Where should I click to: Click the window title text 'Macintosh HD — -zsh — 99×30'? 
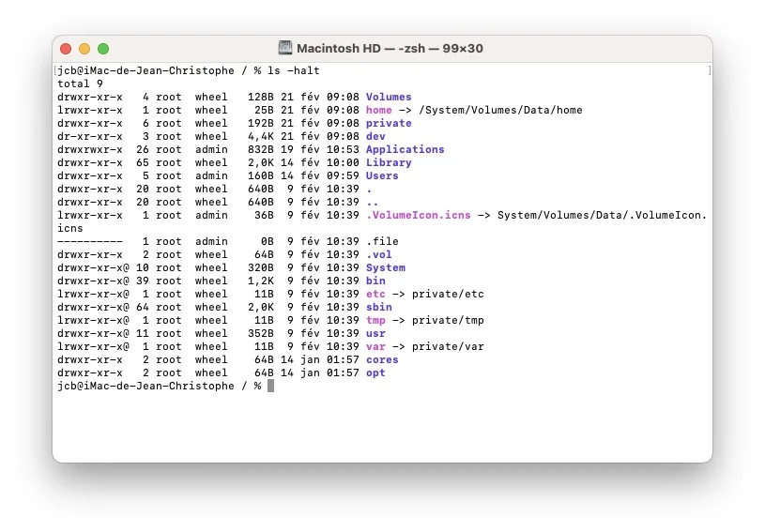coord(390,48)
